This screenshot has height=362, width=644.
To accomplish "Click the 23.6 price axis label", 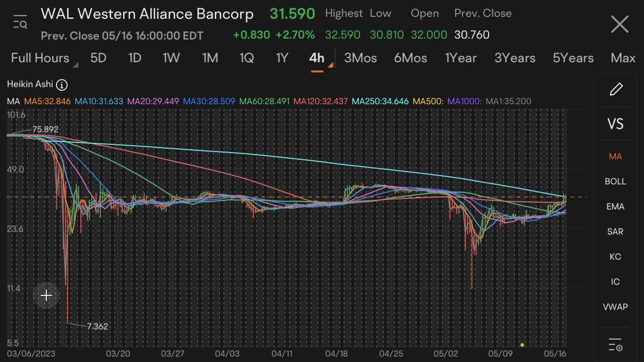I will pos(16,229).
